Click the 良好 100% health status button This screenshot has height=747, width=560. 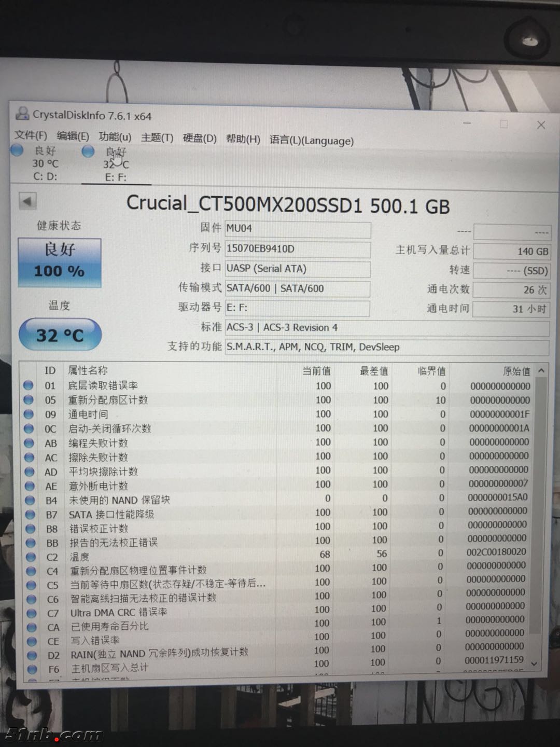60,262
